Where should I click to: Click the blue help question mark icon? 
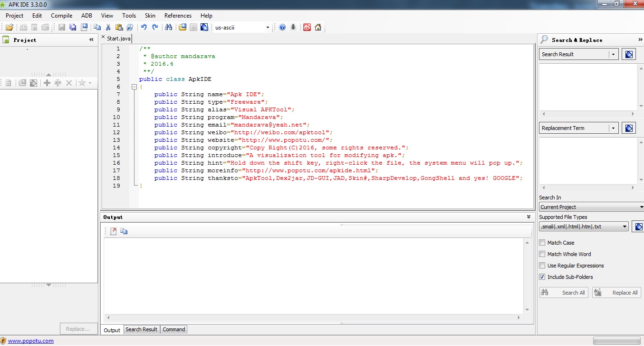282,28
